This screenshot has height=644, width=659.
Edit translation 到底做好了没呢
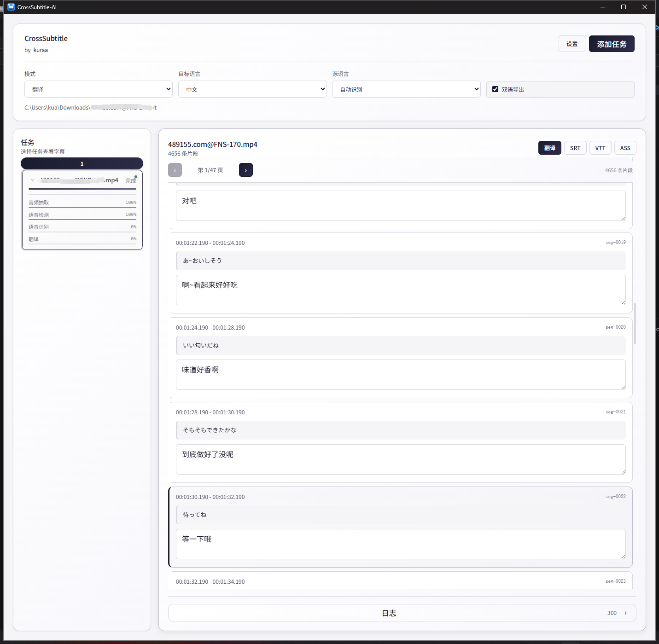(401, 459)
